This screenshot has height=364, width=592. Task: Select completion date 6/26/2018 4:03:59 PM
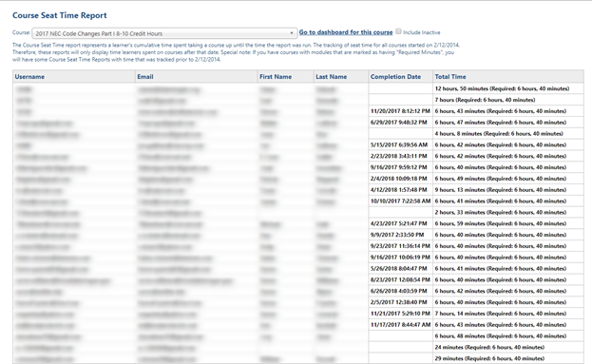[x=400, y=291]
